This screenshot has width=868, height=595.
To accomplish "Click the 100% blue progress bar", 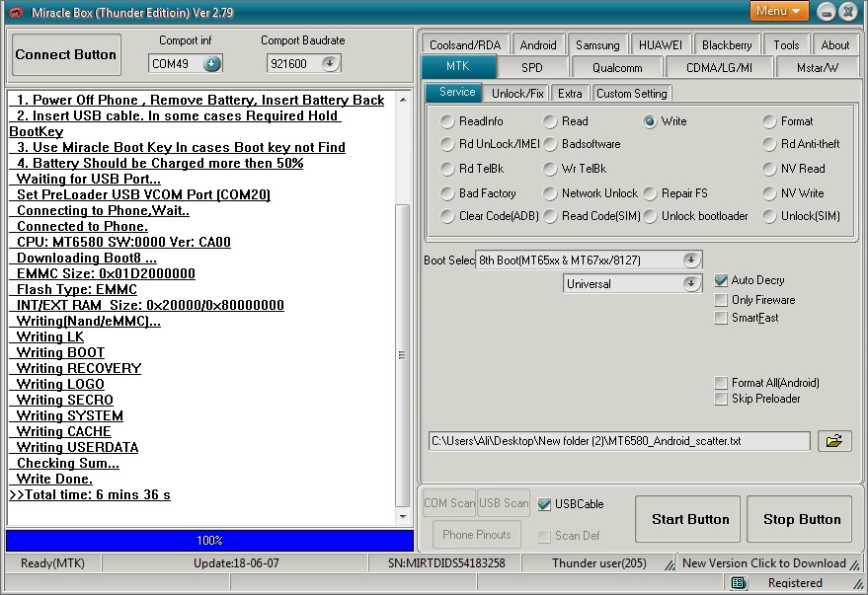I will click(x=209, y=541).
